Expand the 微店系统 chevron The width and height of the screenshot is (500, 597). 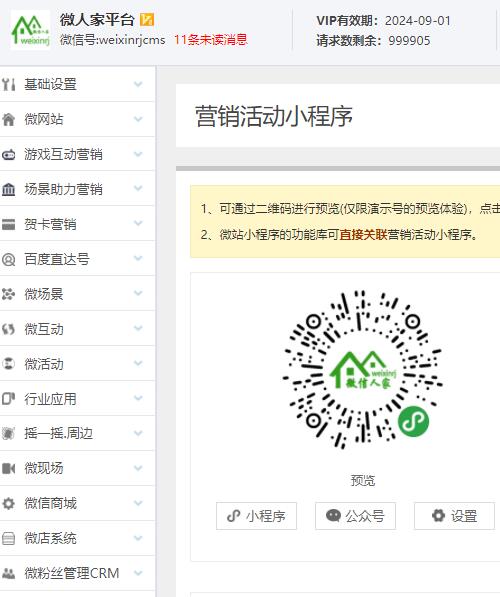click(138, 538)
